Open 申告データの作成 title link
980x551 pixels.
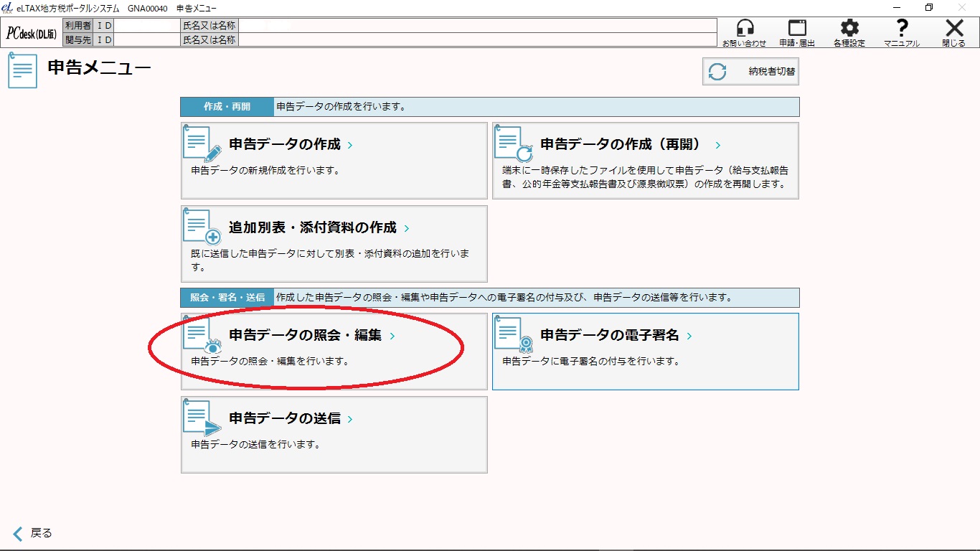(x=285, y=144)
